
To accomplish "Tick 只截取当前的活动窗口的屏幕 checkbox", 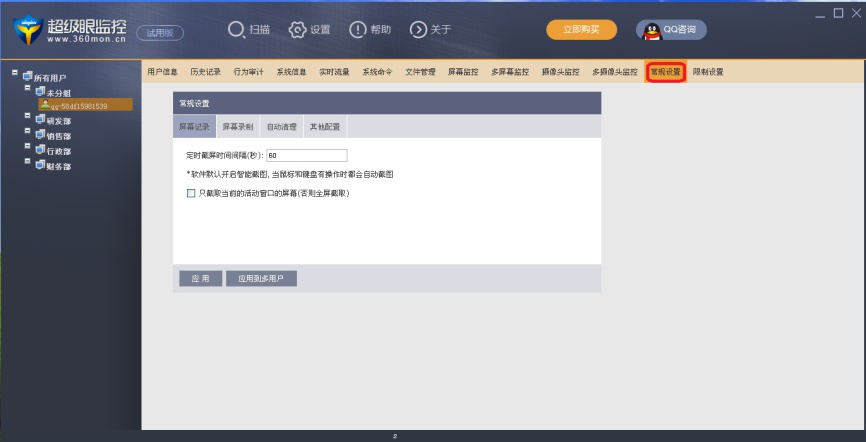I will click(x=191, y=193).
